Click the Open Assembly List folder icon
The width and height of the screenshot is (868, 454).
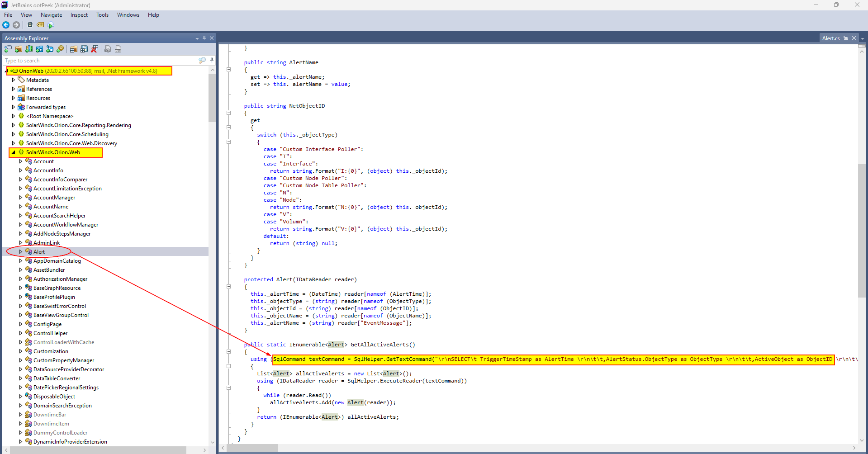tap(73, 49)
